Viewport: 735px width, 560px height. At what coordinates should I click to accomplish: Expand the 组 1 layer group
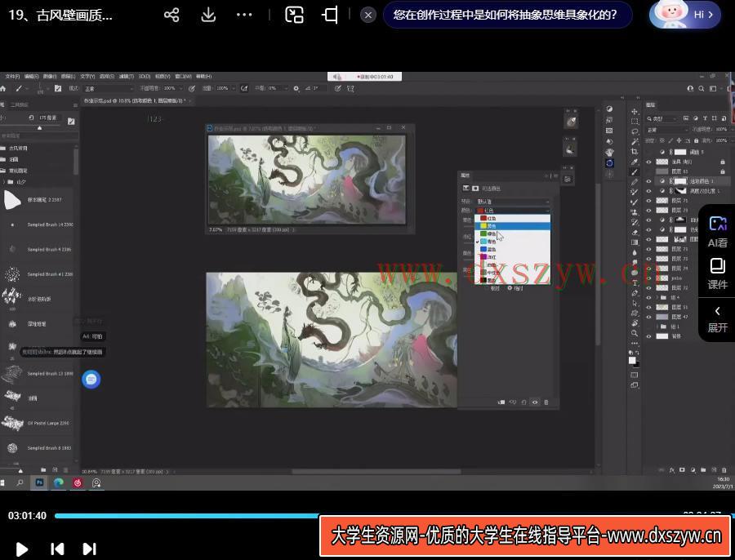click(x=657, y=327)
